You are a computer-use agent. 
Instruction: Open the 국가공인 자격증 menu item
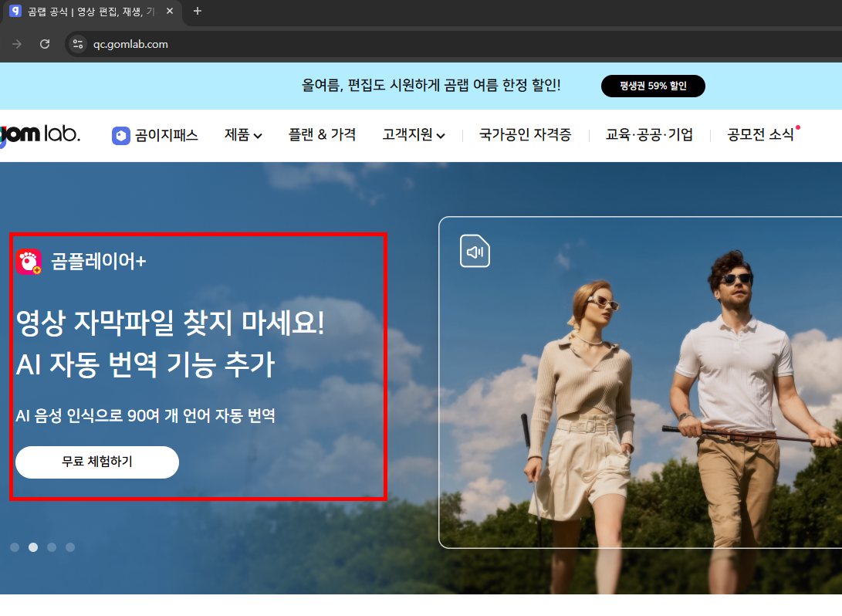tap(524, 134)
